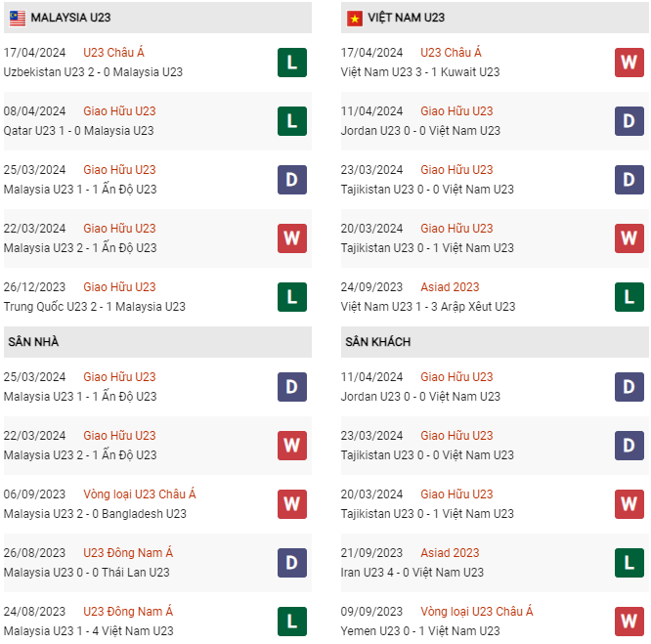The height and width of the screenshot is (644, 651).
Task: Click the L badge beside Arập Xêut match
Action: point(629,297)
